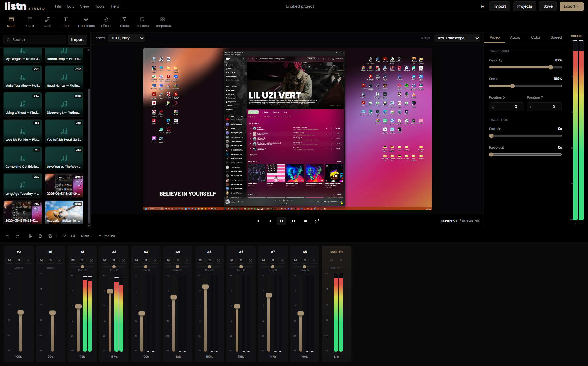Open the Audio panel from toolbar

click(48, 22)
